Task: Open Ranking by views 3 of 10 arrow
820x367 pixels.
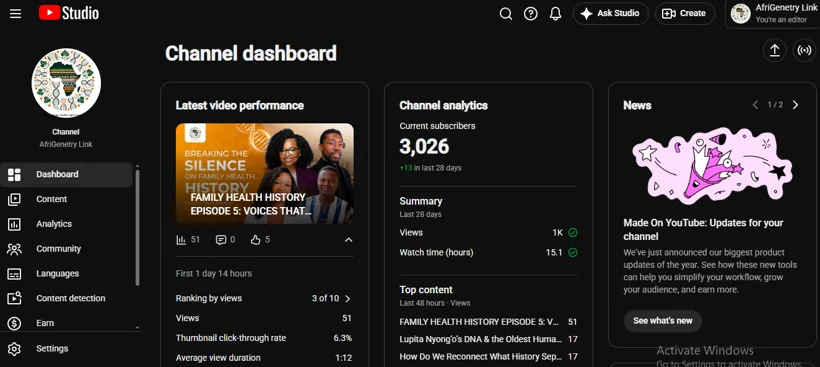Action: point(348,299)
